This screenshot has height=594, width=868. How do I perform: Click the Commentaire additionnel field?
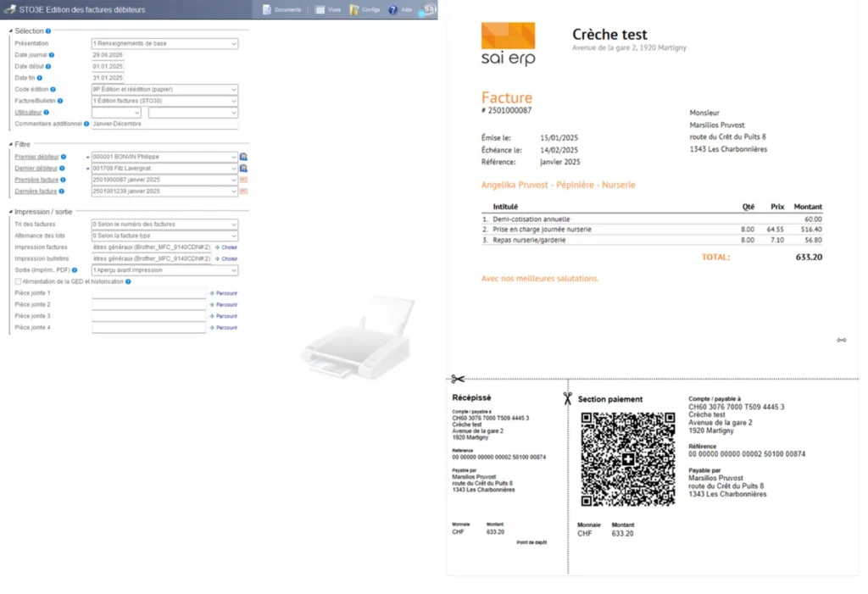pyautogui.click(x=164, y=124)
